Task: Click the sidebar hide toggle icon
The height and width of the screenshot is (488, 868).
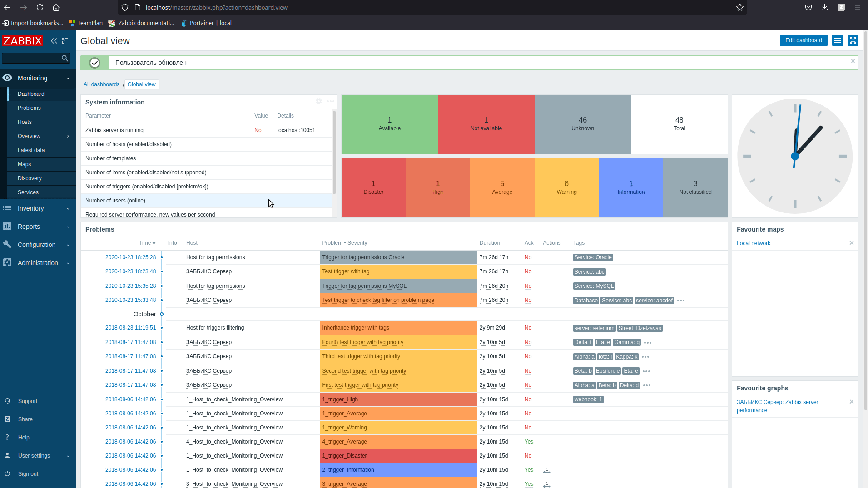Action: click(x=65, y=41)
